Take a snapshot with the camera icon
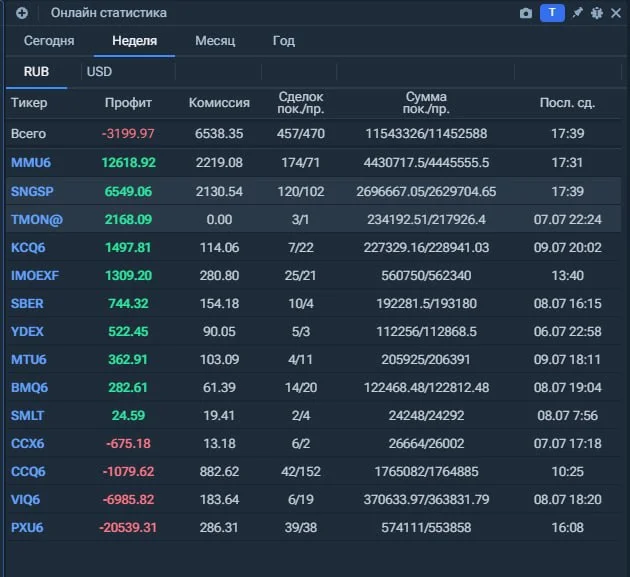The height and width of the screenshot is (577, 630). coord(526,13)
